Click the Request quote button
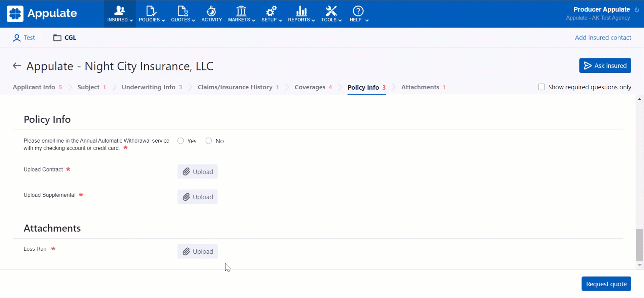The height and width of the screenshot is (298, 644). 606,284
